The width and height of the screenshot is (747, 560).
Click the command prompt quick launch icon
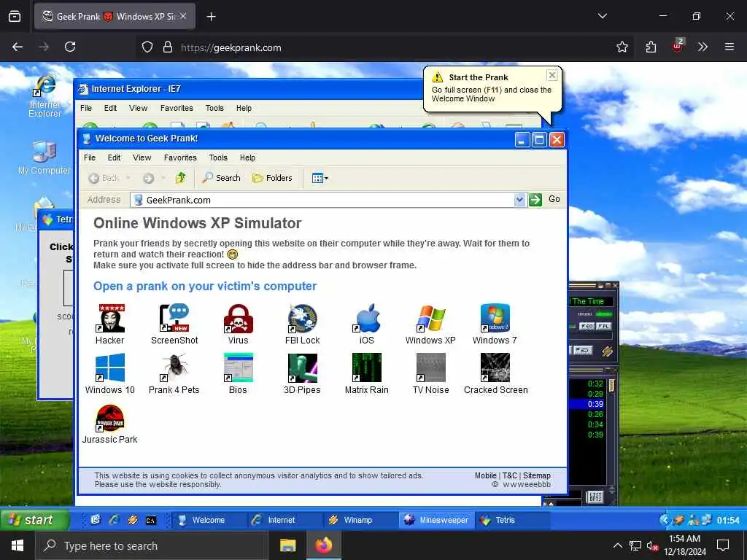[x=151, y=520]
